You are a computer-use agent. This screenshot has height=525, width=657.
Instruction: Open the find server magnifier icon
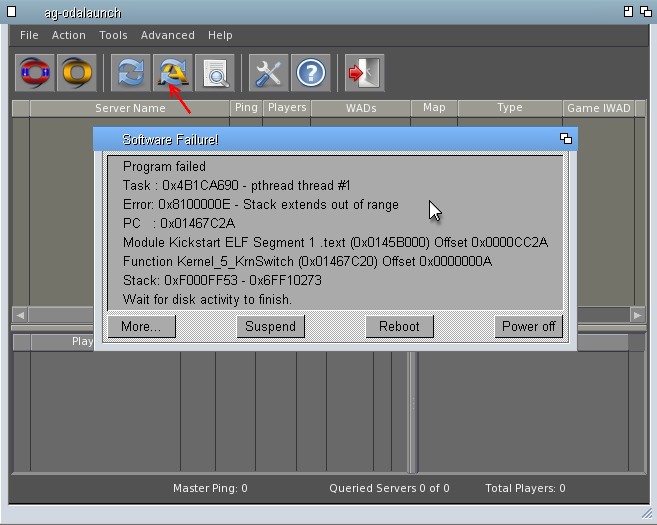point(215,73)
